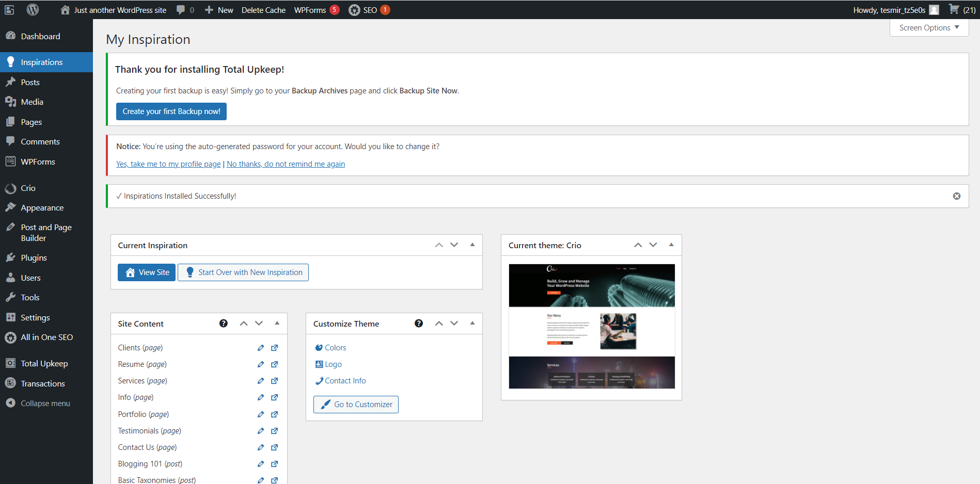Viewport: 980px width, 484px height.
Task: Open Contact Us page external link icon
Action: (275, 447)
